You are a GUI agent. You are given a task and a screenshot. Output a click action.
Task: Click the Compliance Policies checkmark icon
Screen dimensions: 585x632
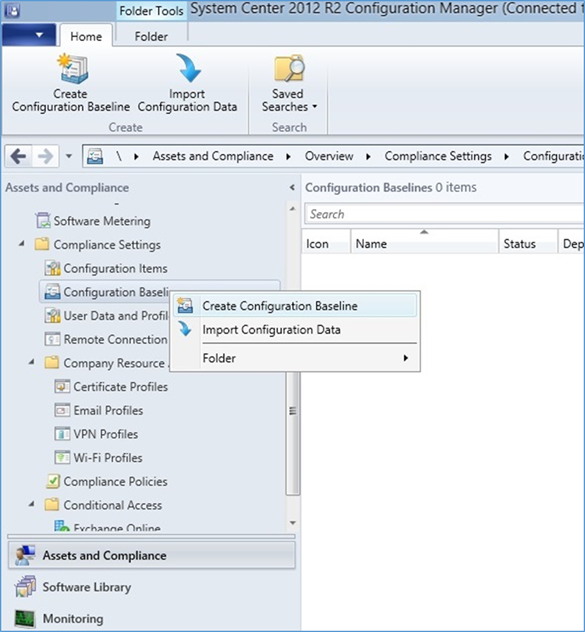click(x=53, y=481)
